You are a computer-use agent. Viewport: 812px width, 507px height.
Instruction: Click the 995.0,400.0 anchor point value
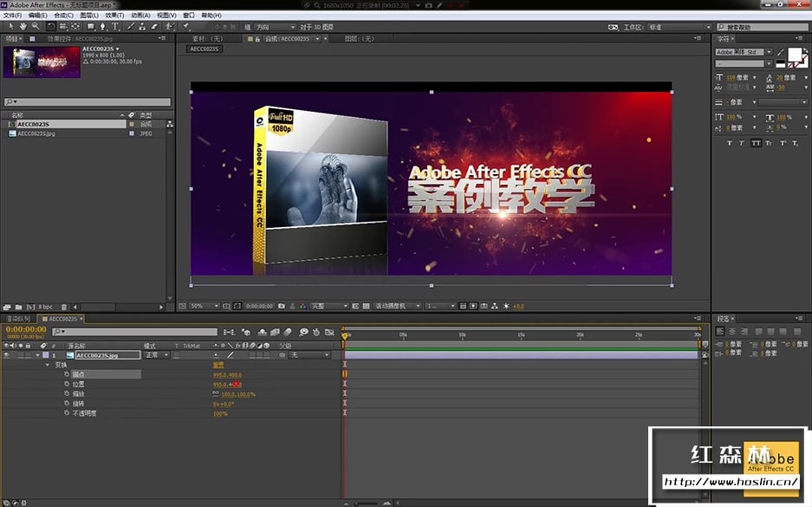227,375
